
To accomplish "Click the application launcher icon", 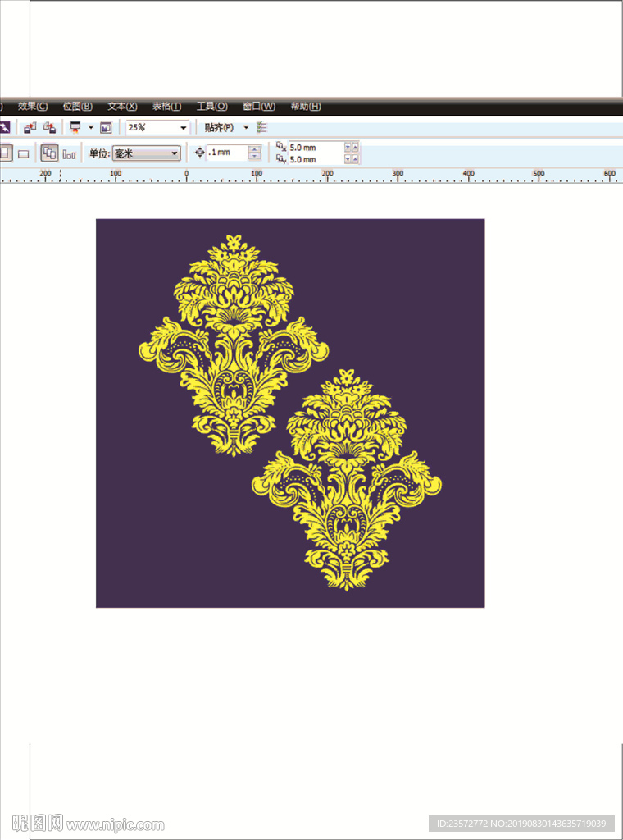I will click(x=75, y=127).
